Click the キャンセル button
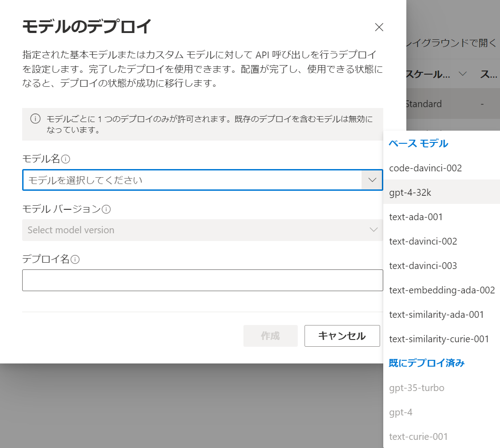Viewport: 500px width, 448px height. click(342, 336)
